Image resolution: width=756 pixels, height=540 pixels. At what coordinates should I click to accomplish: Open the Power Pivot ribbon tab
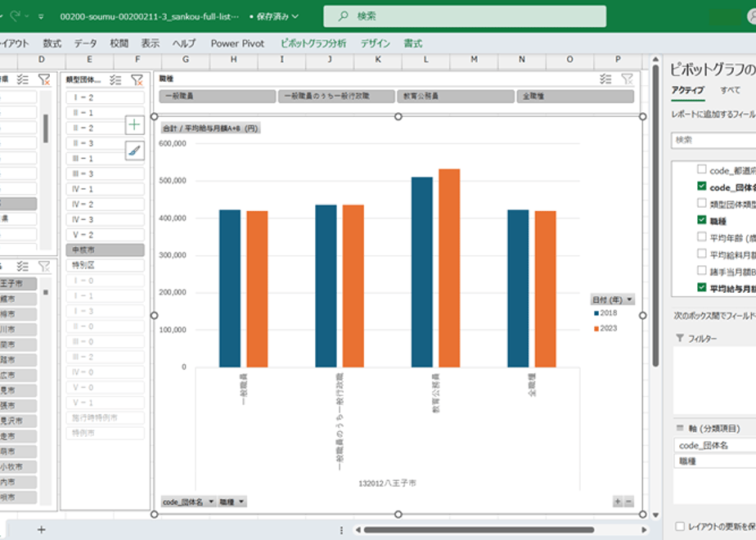[237, 43]
